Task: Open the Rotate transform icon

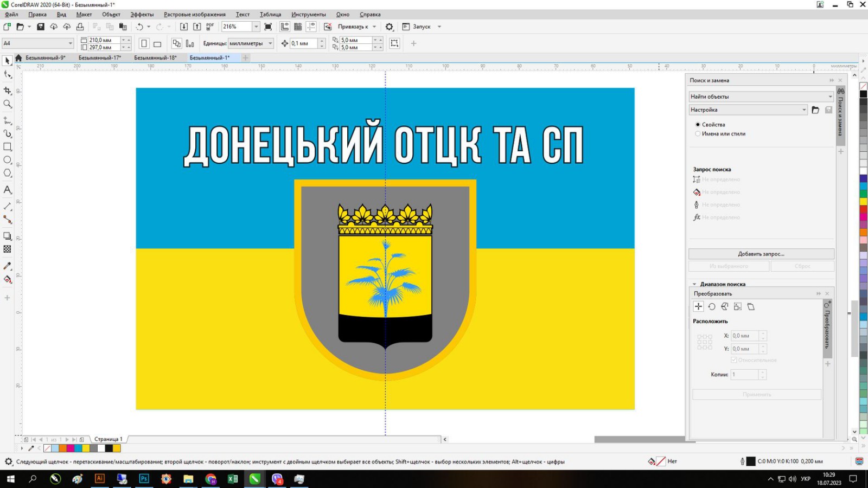Action: coord(712,307)
